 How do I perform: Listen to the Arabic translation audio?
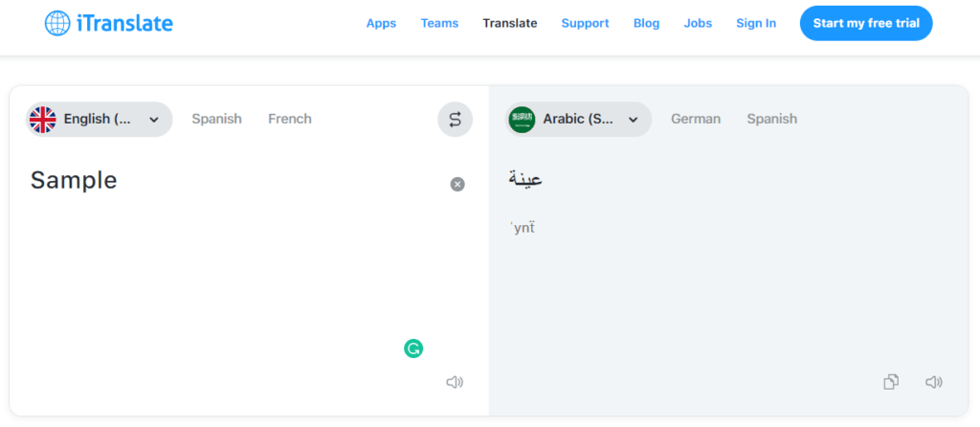934,382
